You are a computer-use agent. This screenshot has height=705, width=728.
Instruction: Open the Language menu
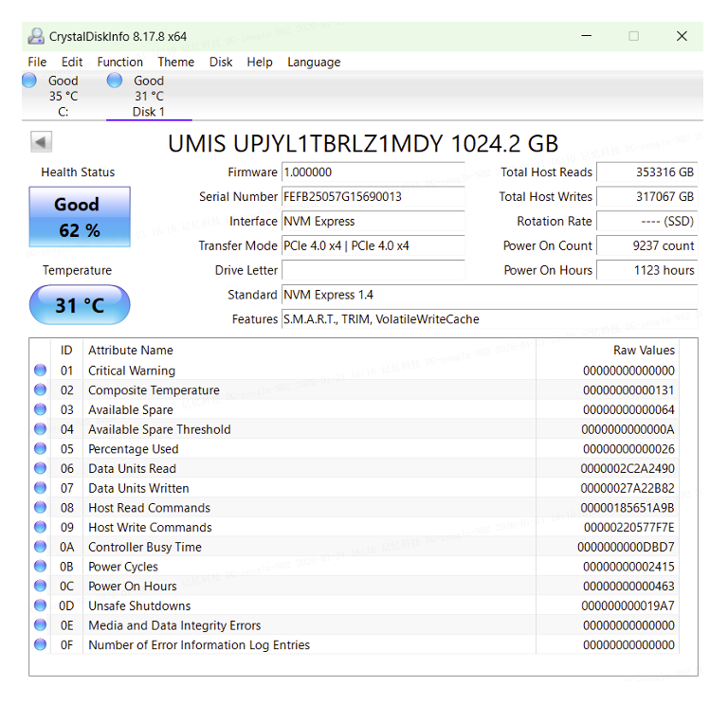pyautogui.click(x=314, y=62)
